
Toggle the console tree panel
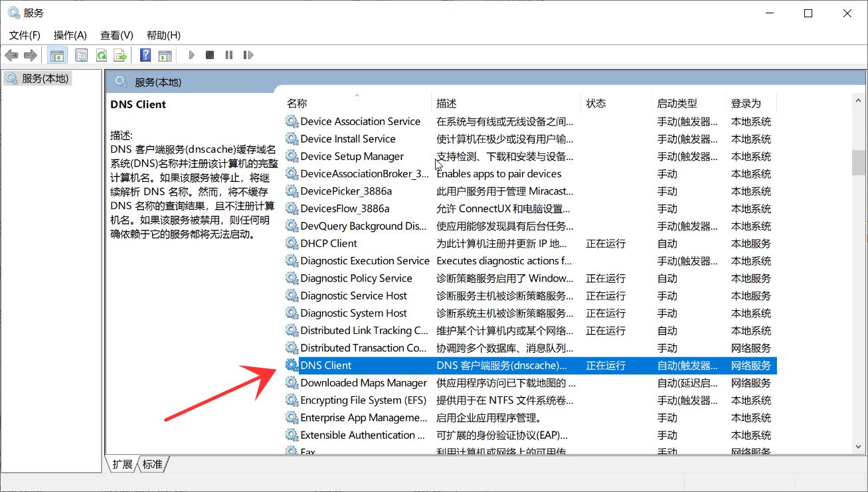[x=57, y=55]
